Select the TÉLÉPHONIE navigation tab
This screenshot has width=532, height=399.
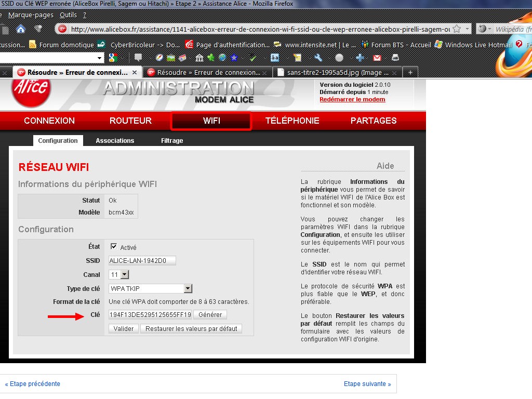(292, 121)
